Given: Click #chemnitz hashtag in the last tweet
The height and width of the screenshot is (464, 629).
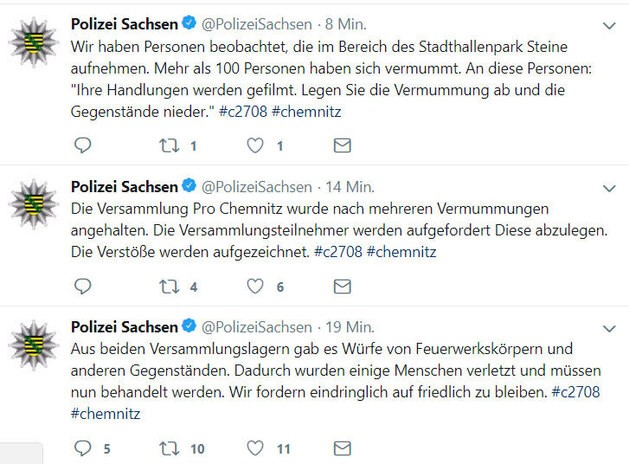Looking at the screenshot, I should click(x=105, y=413).
